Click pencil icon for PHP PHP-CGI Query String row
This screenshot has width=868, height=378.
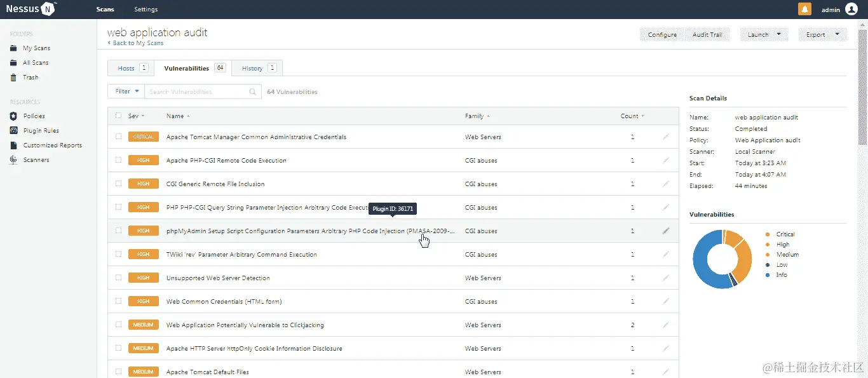666,207
